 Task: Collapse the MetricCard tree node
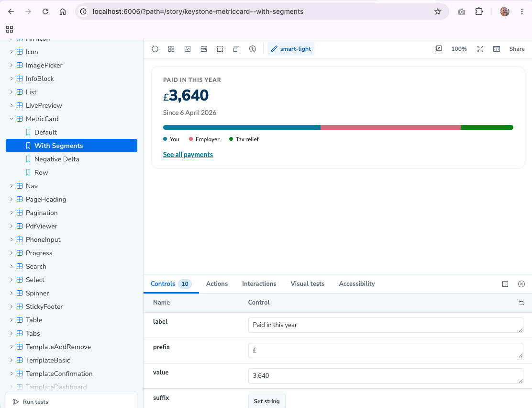point(11,119)
